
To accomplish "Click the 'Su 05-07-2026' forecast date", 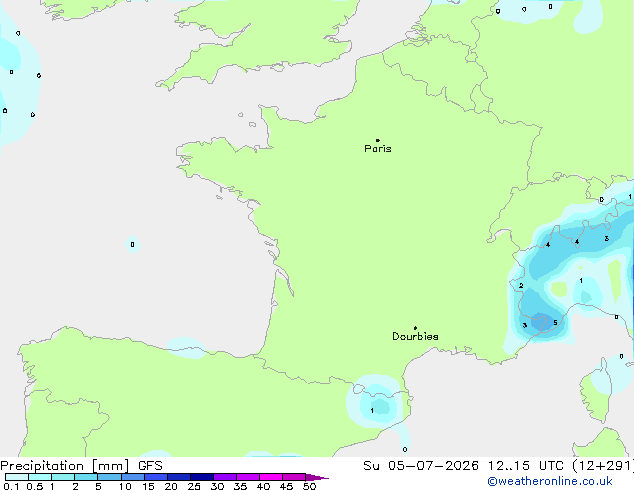I will coord(421,466).
